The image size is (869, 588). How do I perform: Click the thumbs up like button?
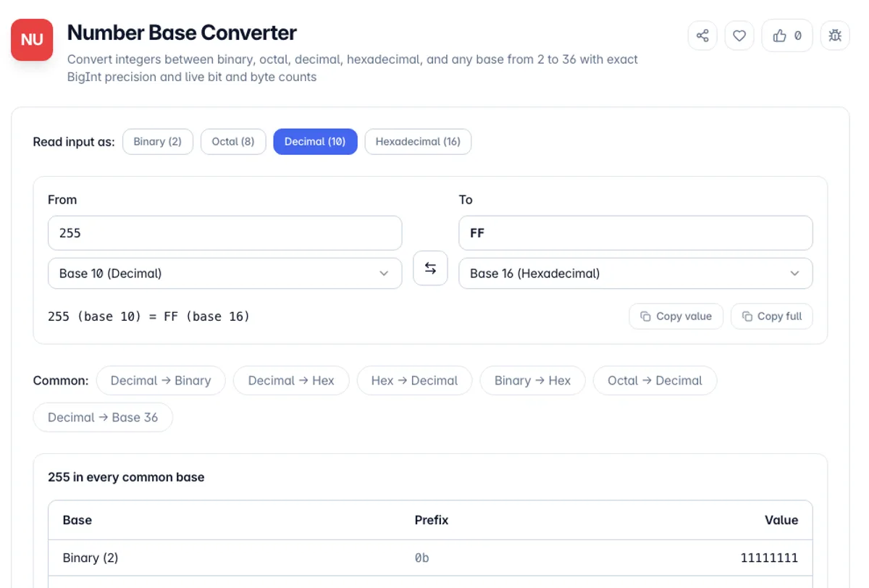[787, 35]
